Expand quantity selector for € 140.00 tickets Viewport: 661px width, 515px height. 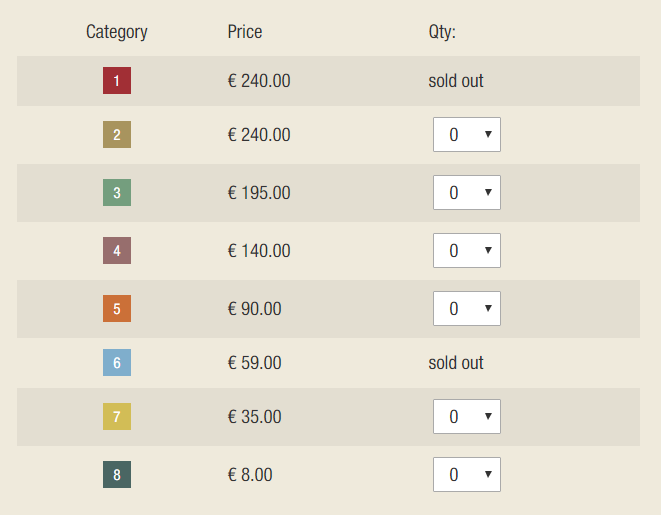tap(467, 251)
